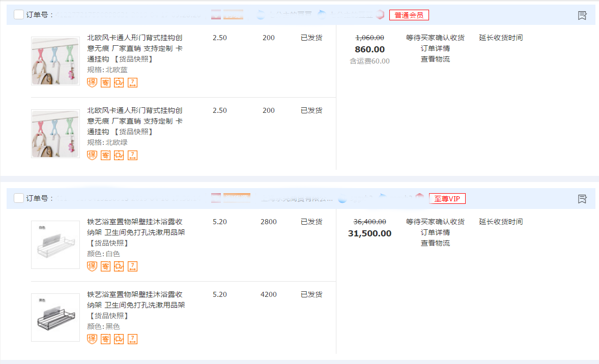The image size is (599, 364).
Task: Click the 寄 consignment icon under 北欧蓝 hook
Action: 105,82
